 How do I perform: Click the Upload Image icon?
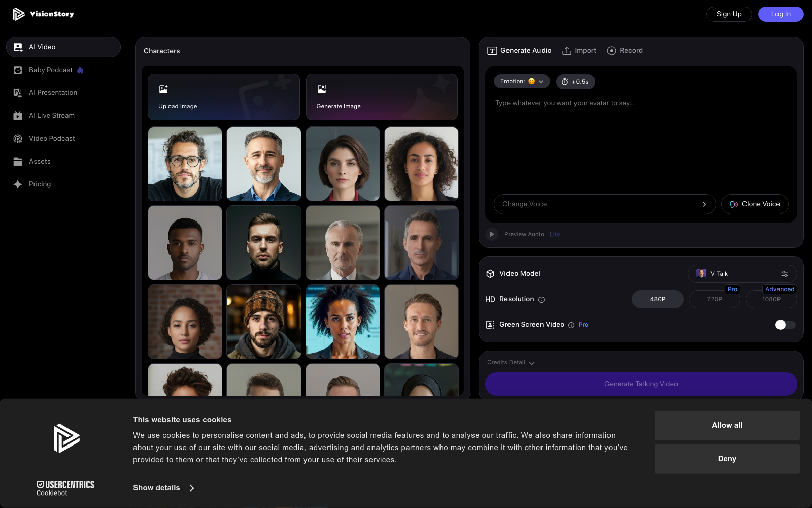[x=163, y=89]
